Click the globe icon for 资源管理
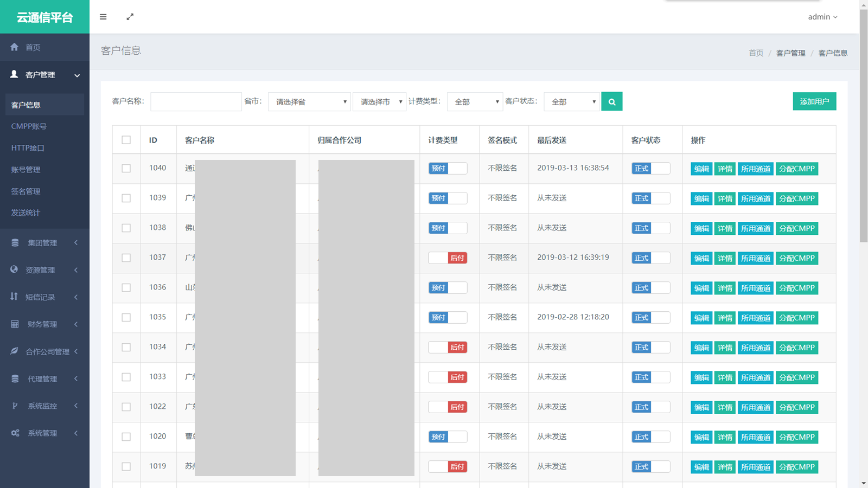868x488 pixels. pyautogui.click(x=15, y=269)
